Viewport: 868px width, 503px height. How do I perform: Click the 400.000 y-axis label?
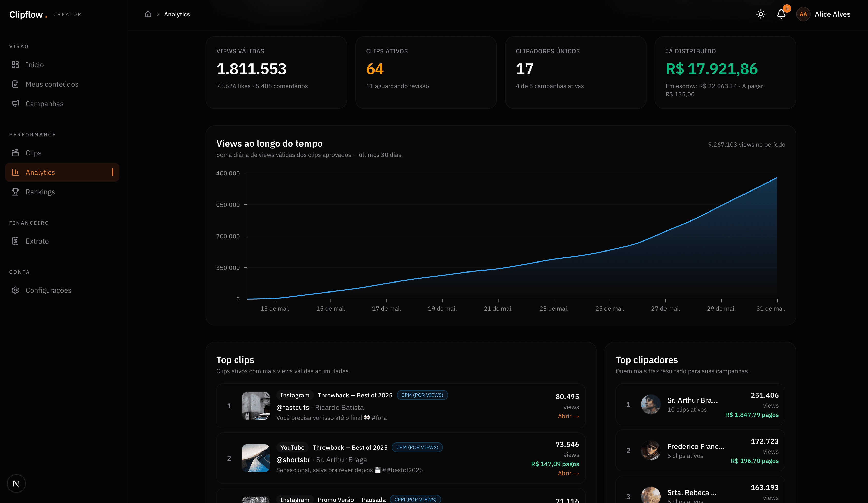[x=228, y=173]
